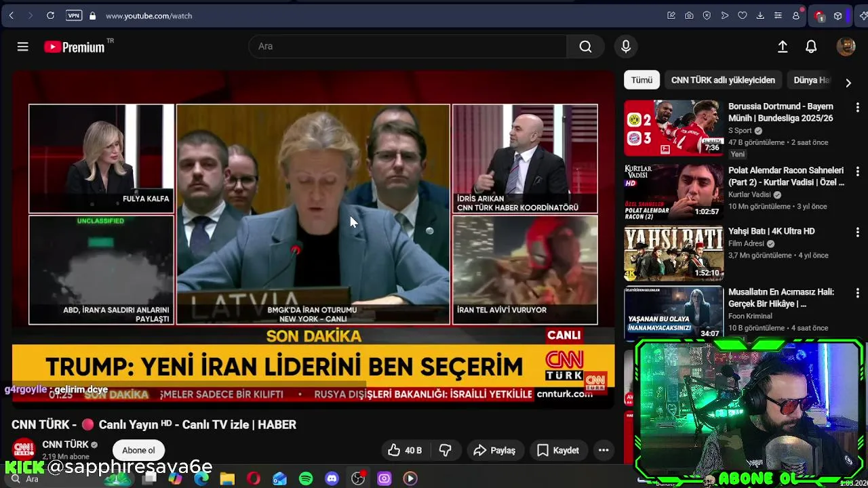868x488 pixels.
Task: Open Spotify from taskbar
Action: click(306, 479)
